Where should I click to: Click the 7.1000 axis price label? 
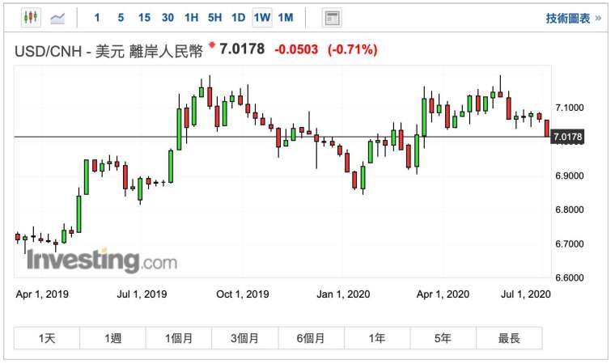click(x=570, y=108)
